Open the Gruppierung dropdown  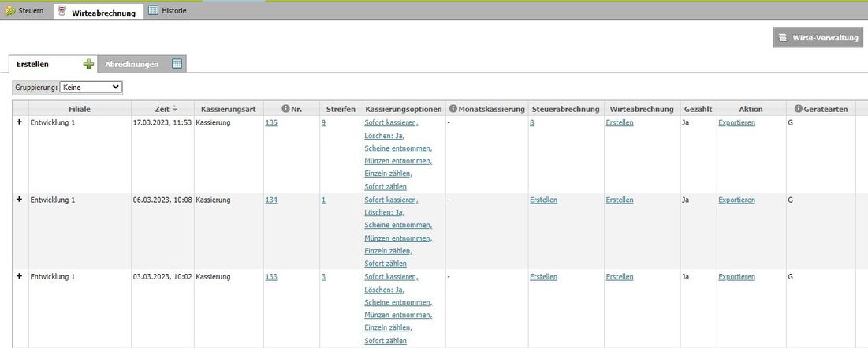pos(91,87)
